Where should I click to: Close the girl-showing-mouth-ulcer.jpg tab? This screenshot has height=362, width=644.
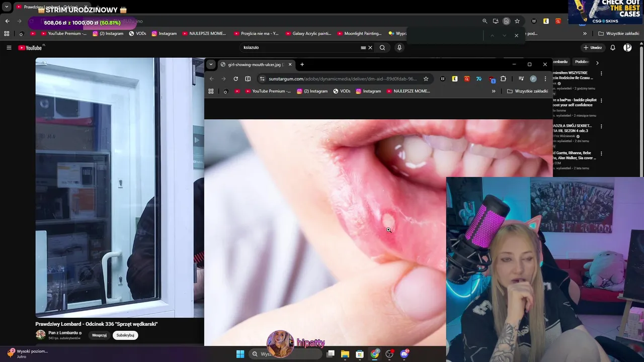[290, 64]
